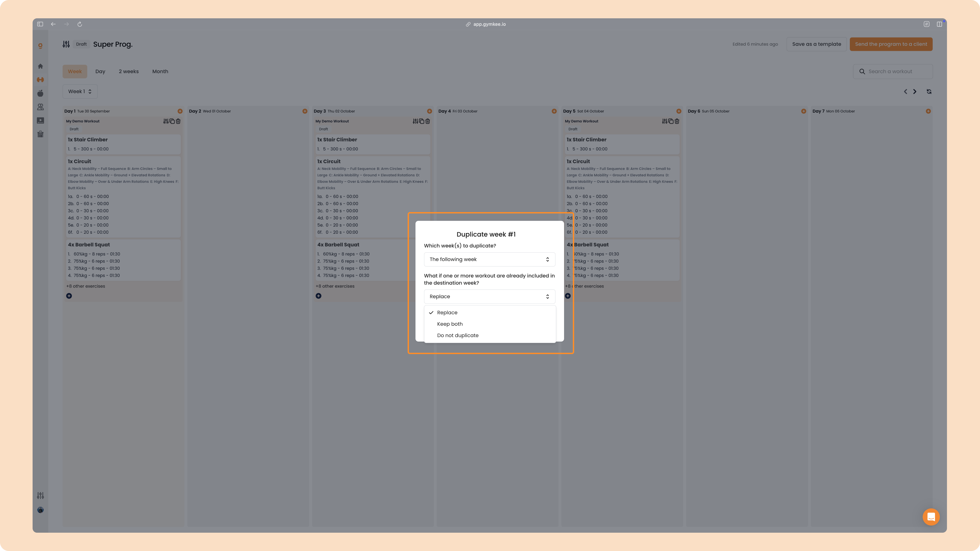The width and height of the screenshot is (980, 551).
Task: Click the app.gymkee.io address bar
Action: [486, 24]
